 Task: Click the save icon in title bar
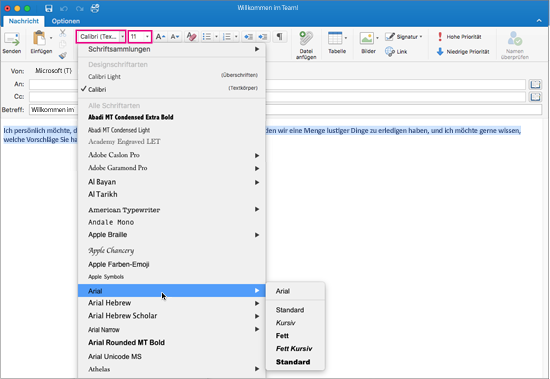coord(48,8)
